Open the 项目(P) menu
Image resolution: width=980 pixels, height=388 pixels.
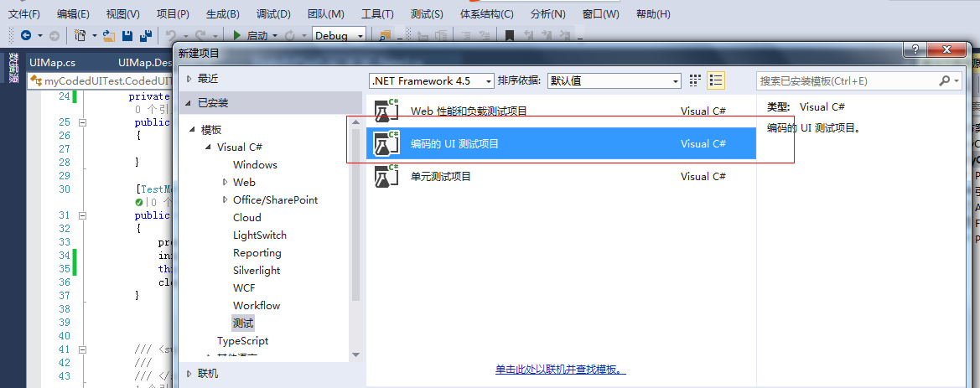pos(174,13)
